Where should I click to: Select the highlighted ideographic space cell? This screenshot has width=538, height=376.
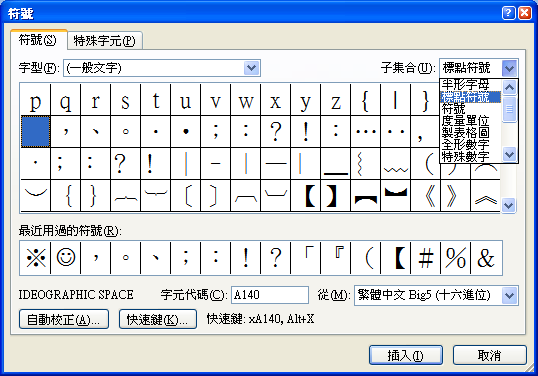36,132
